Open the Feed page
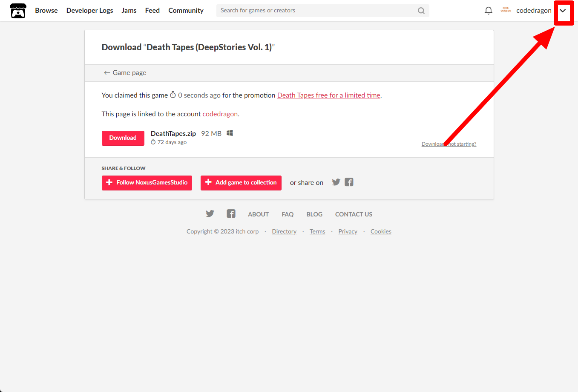578x392 pixels. [x=152, y=10]
